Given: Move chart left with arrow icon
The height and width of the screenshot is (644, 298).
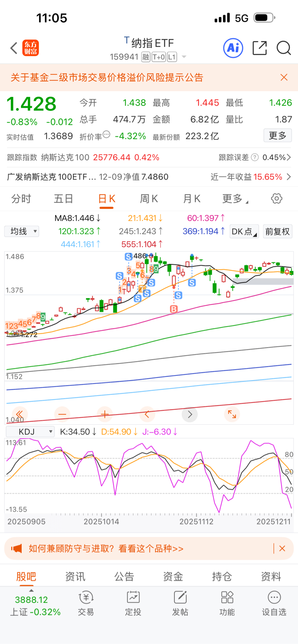Looking at the screenshot, I should [147, 414].
